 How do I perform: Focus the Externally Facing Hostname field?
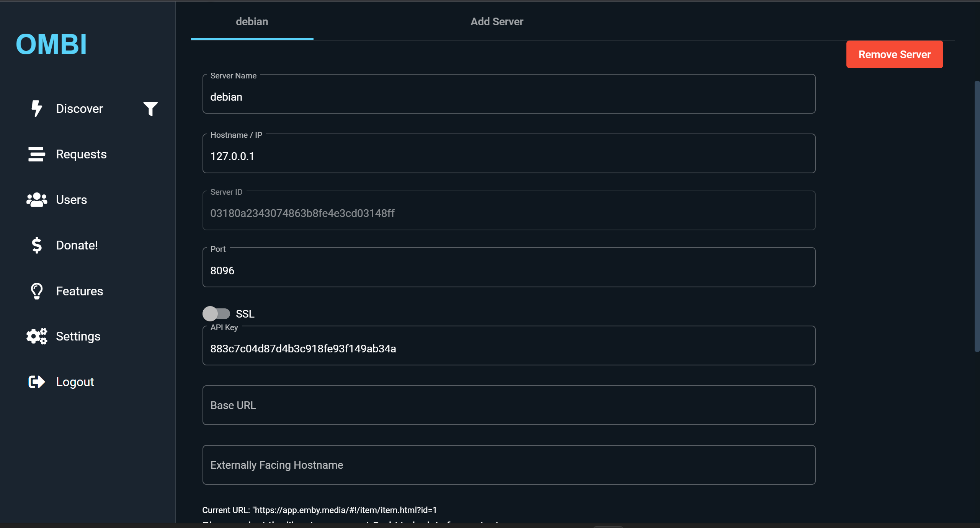click(x=508, y=465)
